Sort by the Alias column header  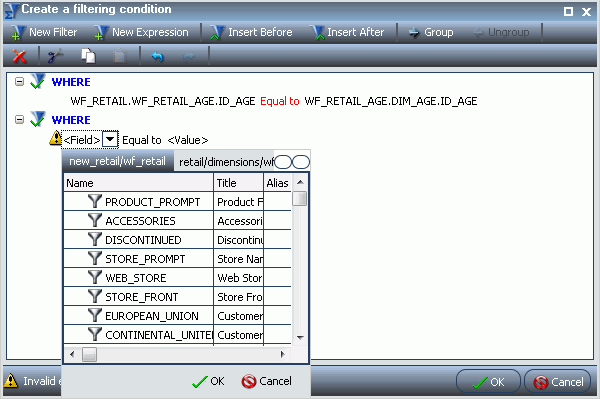coord(277,183)
